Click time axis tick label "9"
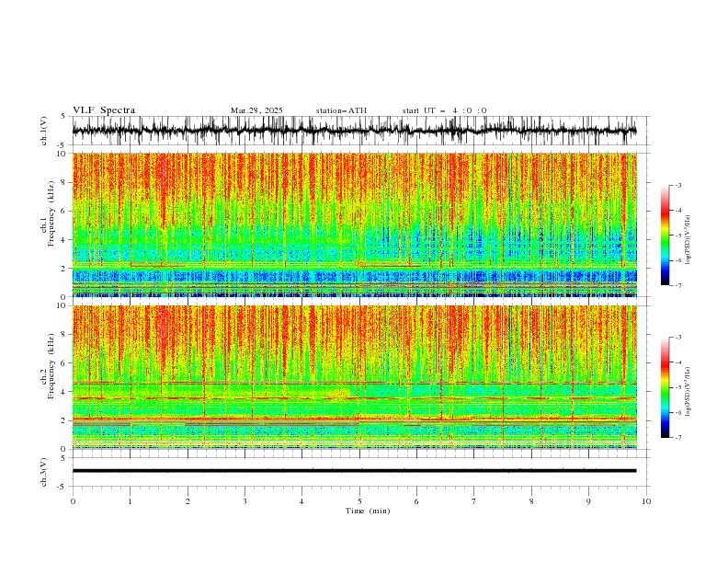The image size is (728, 563). 588,501
